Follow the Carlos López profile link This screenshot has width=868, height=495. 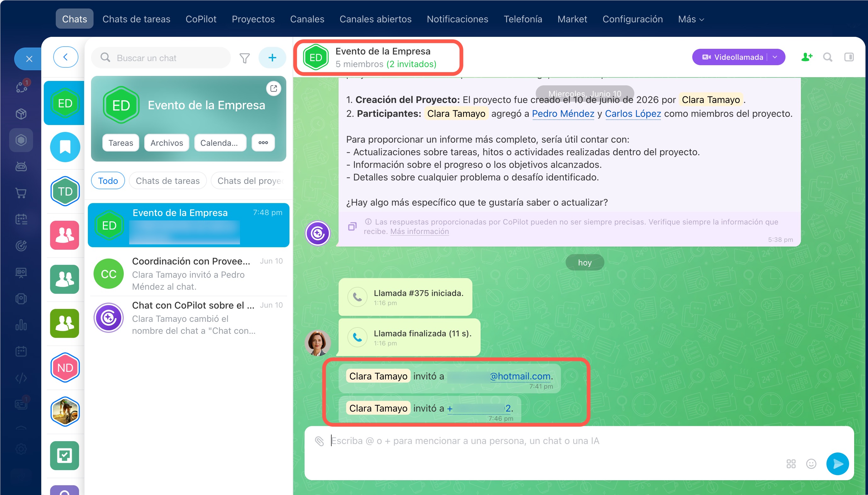point(633,114)
